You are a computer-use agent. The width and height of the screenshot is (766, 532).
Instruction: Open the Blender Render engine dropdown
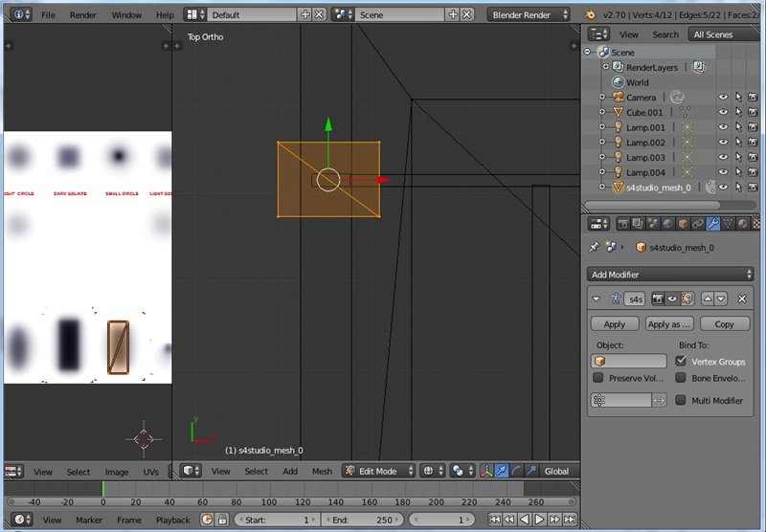[x=529, y=15]
